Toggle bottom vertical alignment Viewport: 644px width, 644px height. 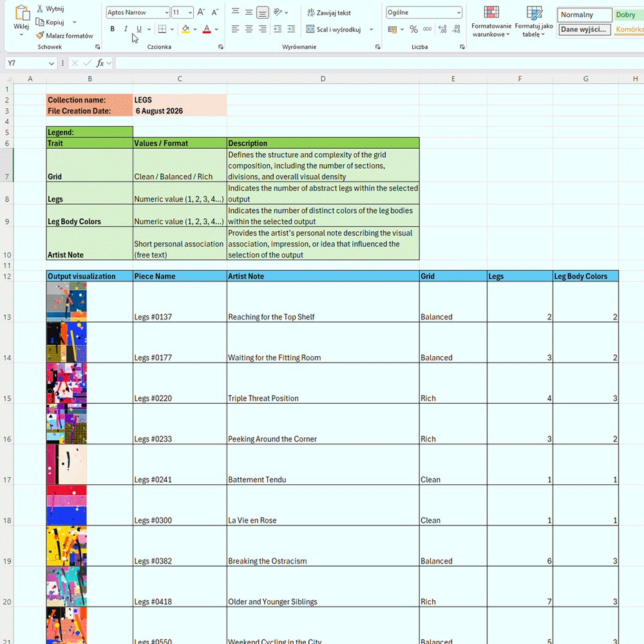263,12
